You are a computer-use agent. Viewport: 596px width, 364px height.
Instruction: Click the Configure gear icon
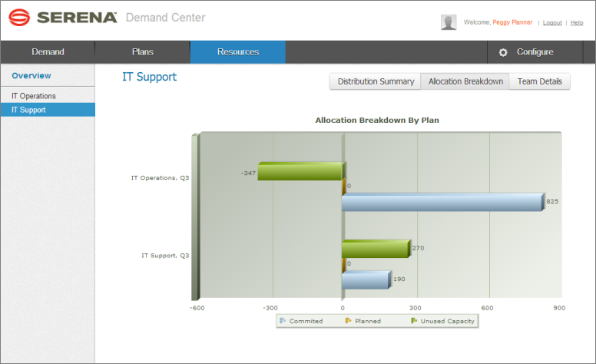click(503, 52)
